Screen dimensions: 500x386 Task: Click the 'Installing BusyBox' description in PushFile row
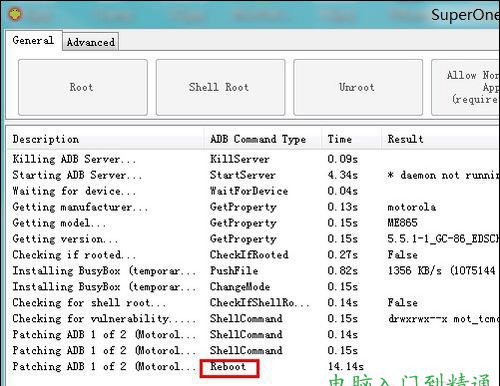[104, 271]
